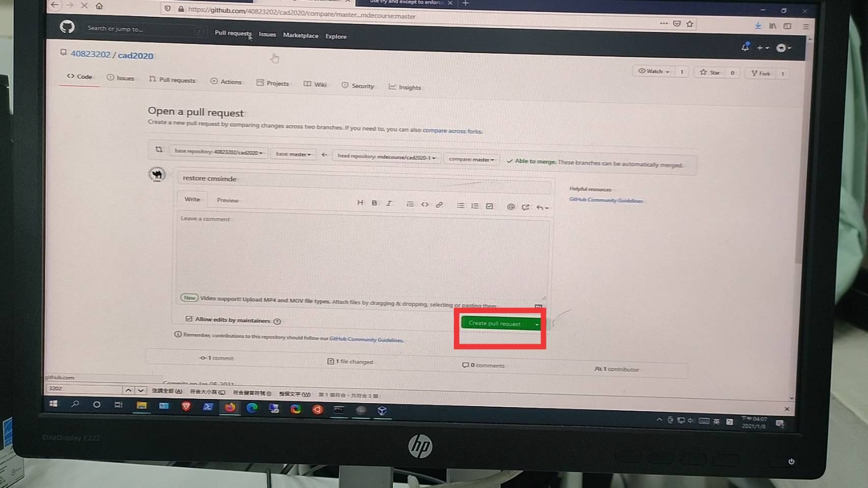Screen dimensions: 868x488
Task: Open the notifications bell
Action: pos(745,47)
